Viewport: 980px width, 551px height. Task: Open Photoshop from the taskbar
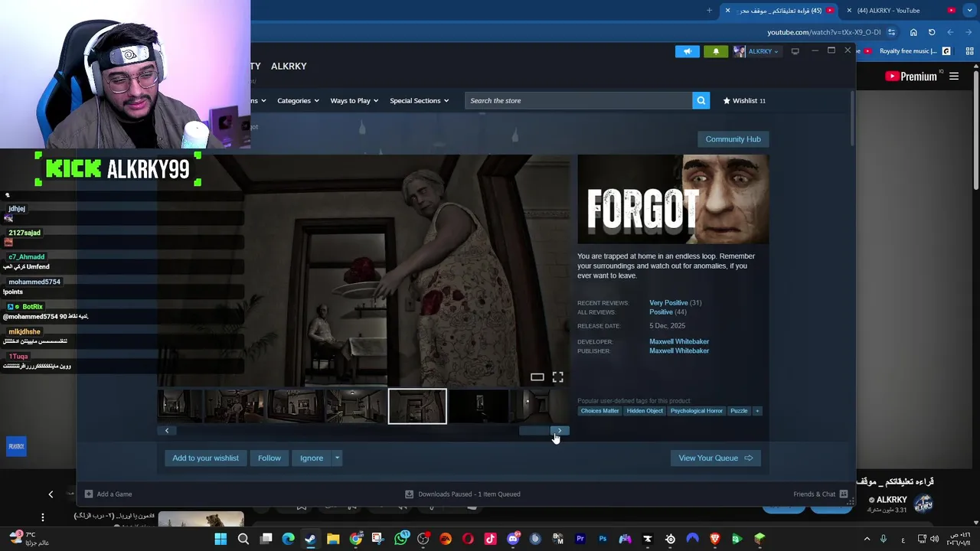click(603, 539)
